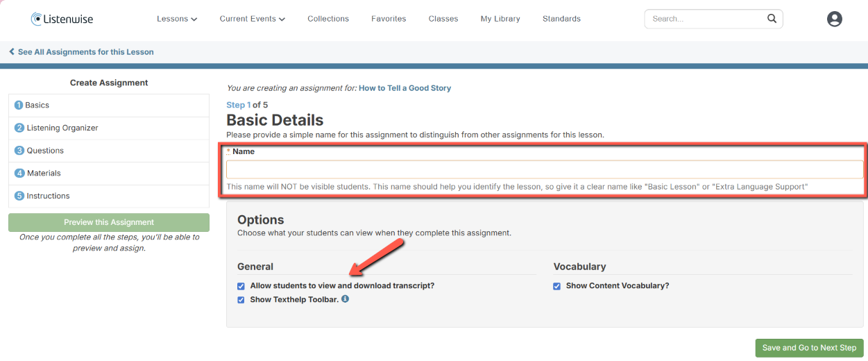
Task: Select Listening Organizer step in sidebar
Action: click(62, 128)
